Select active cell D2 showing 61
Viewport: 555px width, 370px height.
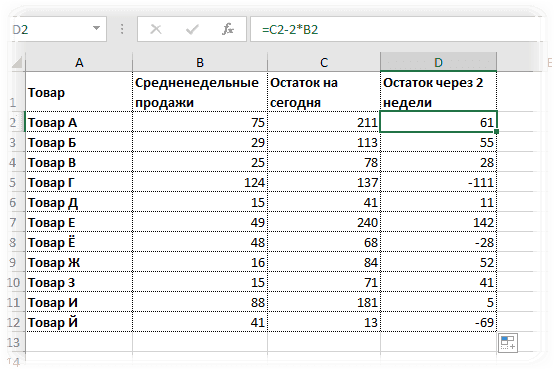click(439, 122)
